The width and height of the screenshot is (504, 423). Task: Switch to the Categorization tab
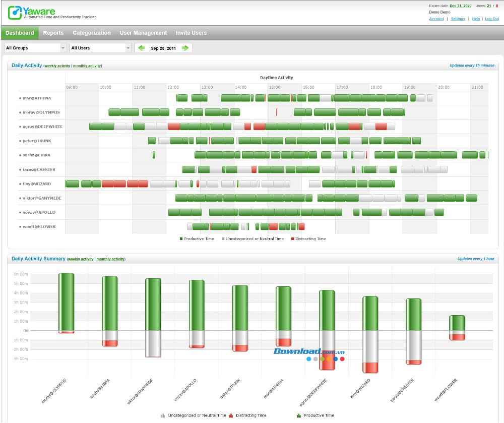pos(92,33)
